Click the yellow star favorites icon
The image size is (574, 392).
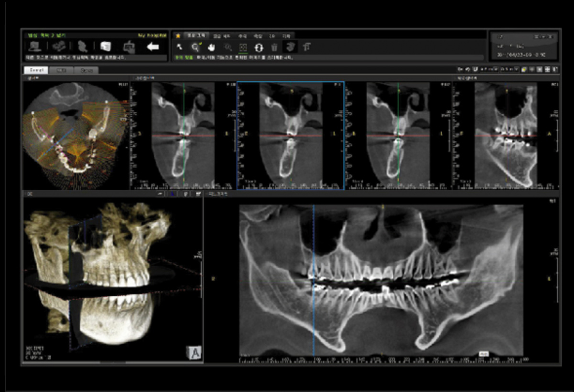[178, 35]
